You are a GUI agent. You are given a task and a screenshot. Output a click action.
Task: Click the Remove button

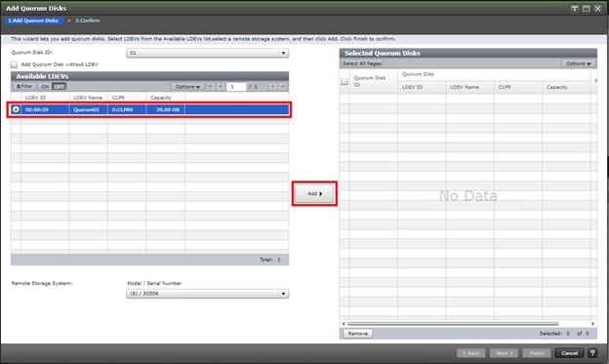pyautogui.click(x=358, y=334)
